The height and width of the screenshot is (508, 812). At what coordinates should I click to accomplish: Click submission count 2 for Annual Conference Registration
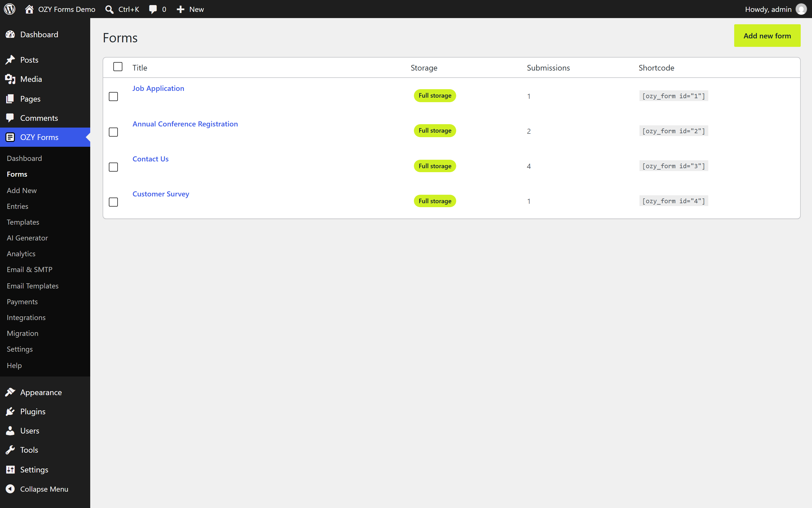529,131
